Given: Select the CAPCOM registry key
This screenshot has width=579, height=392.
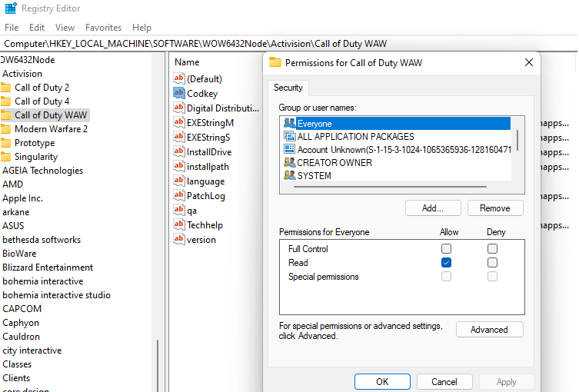Looking at the screenshot, I should [x=22, y=308].
